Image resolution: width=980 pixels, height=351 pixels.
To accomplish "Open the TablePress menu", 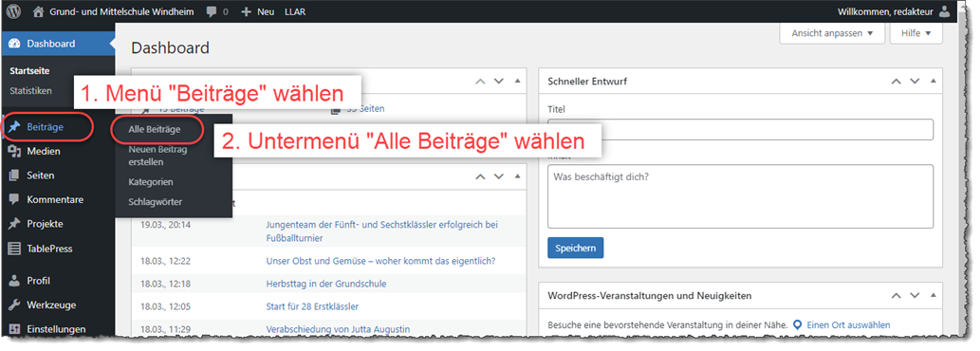I will click(49, 249).
